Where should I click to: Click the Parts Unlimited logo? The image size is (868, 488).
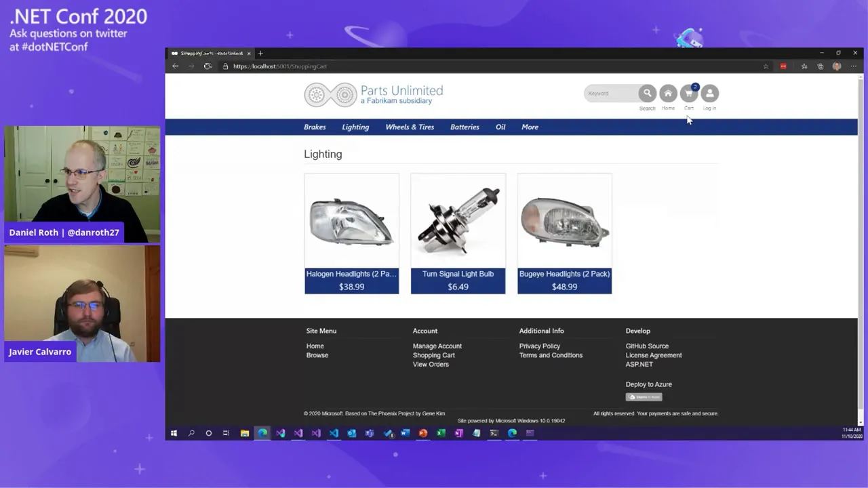[x=374, y=95]
